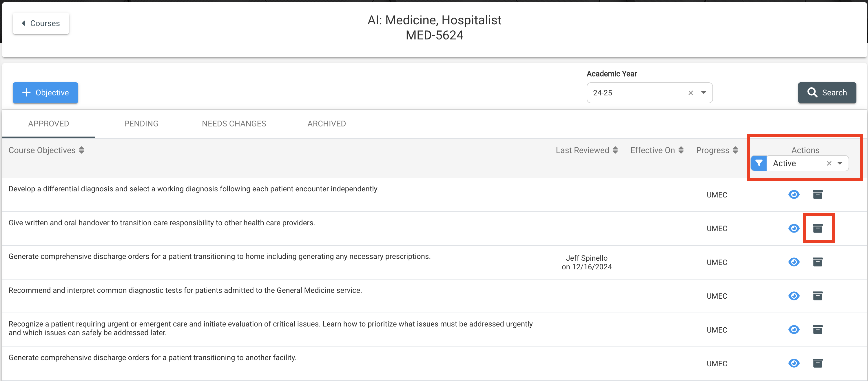View the 'Recognize a patient requiring urgent' objective
868x381 pixels.
pos(794,329)
